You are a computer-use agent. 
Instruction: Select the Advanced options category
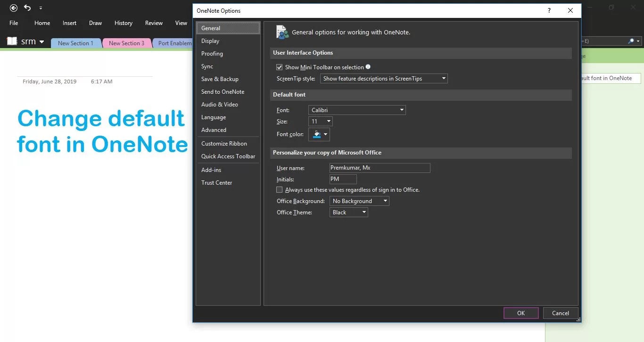pyautogui.click(x=228, y=130)
